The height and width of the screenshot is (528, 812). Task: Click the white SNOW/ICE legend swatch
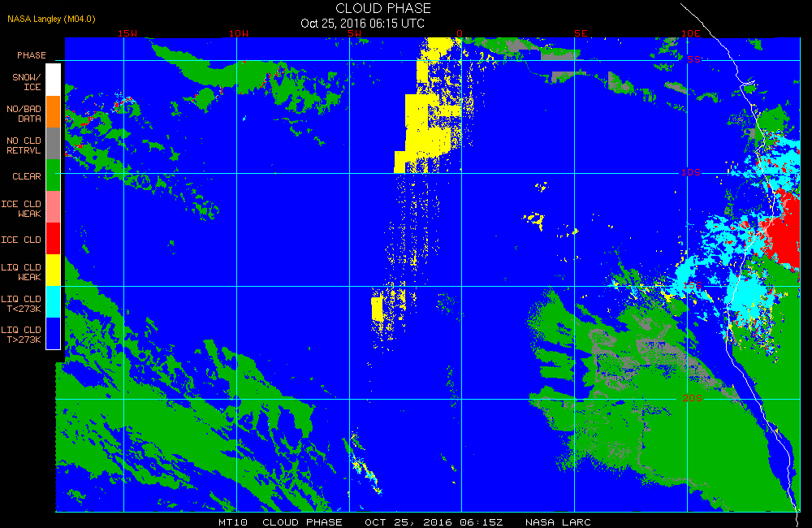(x=54, y=80)
